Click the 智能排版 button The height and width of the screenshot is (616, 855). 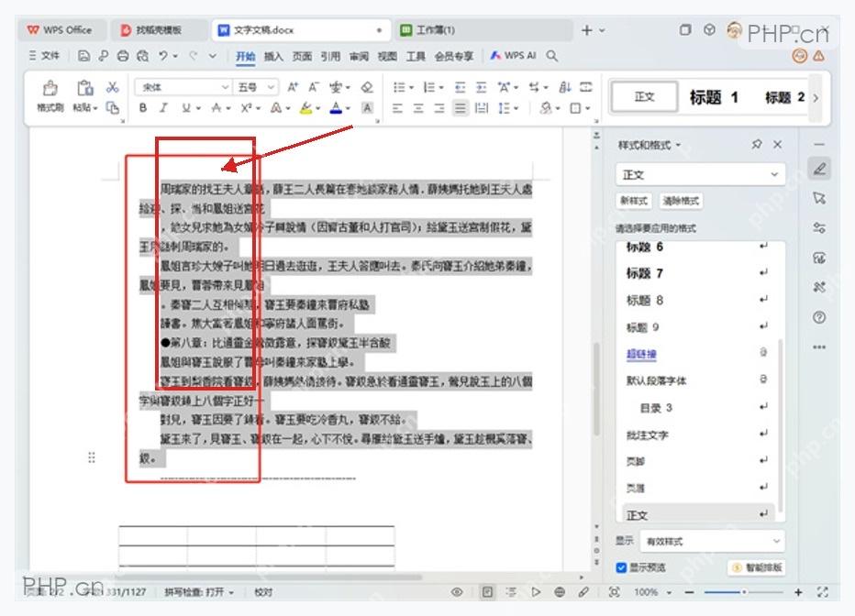click(x=757, y=567)
